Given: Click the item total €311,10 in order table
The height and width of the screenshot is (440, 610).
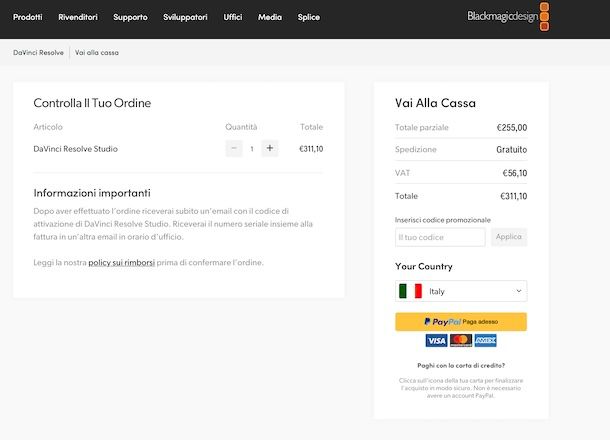Looking at the screenshot, I should tap(311, 149).
